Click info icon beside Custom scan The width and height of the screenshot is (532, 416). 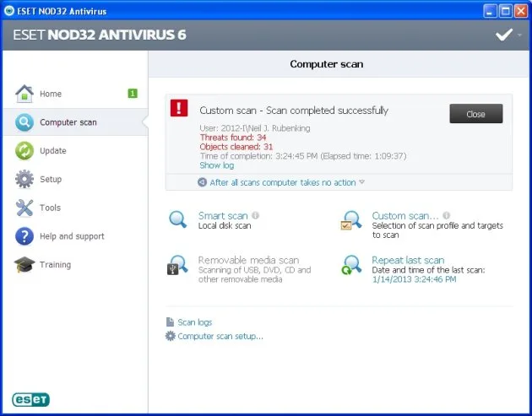[x=447, y=215]
